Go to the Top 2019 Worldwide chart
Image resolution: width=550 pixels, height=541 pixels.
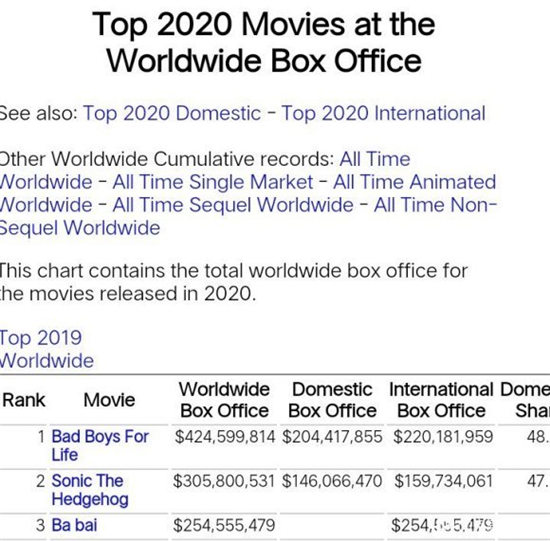[47, 349]
